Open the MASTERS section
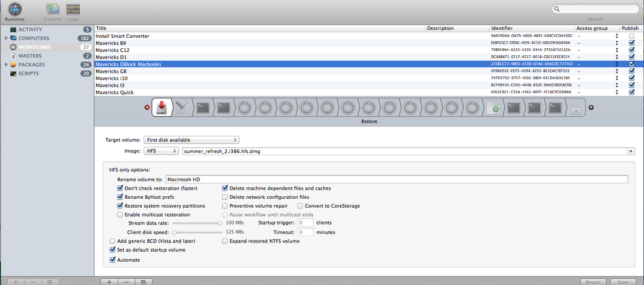The image size is (644, 285). point(30,56)
